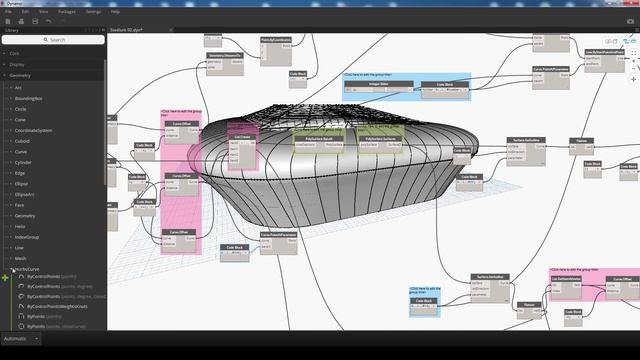Collapse the top-level Geometry library category
640x360 pixels.
pyautogui.click(x=4, y=76)
